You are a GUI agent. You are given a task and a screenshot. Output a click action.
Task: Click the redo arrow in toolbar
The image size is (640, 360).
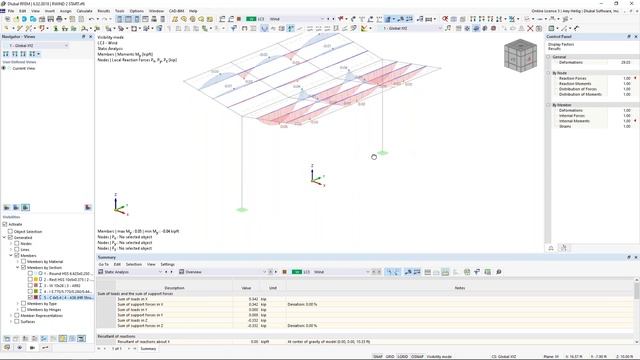point(105,19)
